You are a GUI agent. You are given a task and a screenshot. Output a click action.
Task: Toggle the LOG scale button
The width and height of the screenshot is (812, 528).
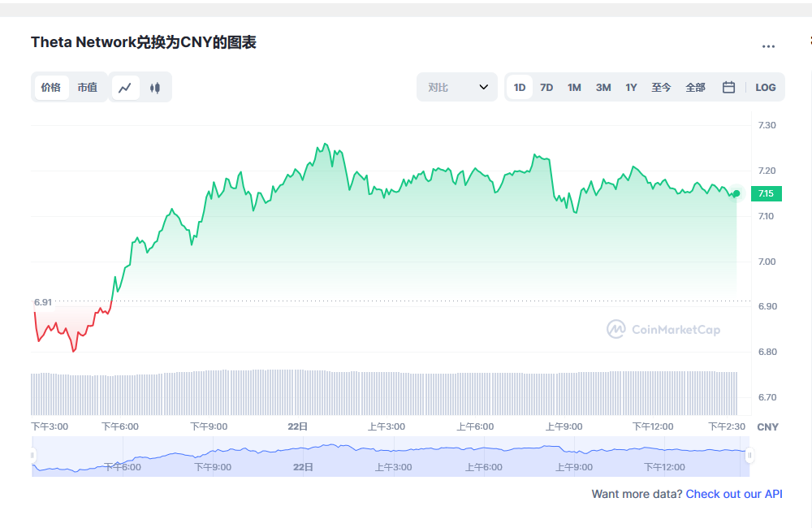[765, 87]
